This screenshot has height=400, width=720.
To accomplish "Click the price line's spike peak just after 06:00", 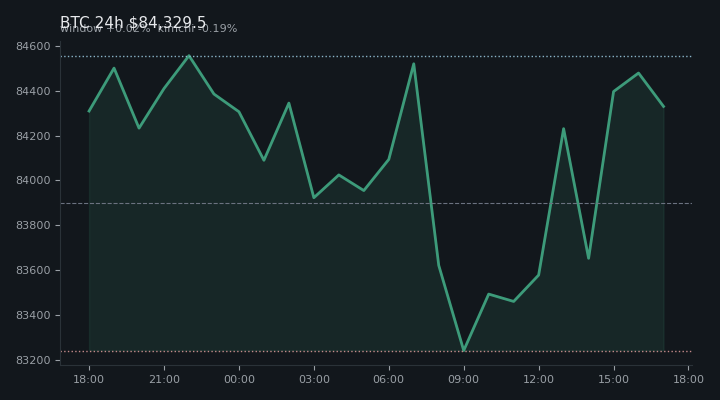I will [414, 64].
